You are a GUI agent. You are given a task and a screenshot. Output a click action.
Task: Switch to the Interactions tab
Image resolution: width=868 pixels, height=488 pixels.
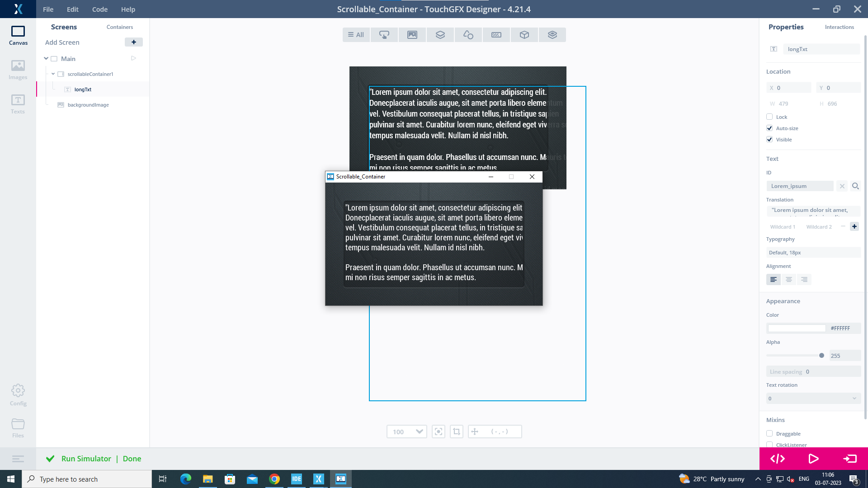[839, 27]
